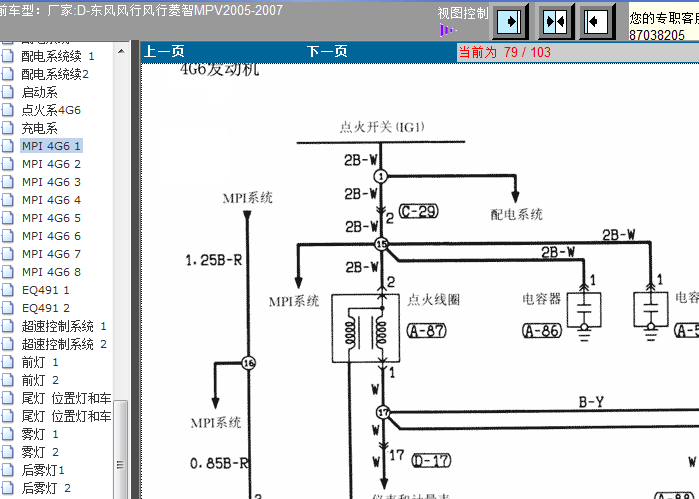
Task: Open 前灯 1 page
Action: pos(40,362)
